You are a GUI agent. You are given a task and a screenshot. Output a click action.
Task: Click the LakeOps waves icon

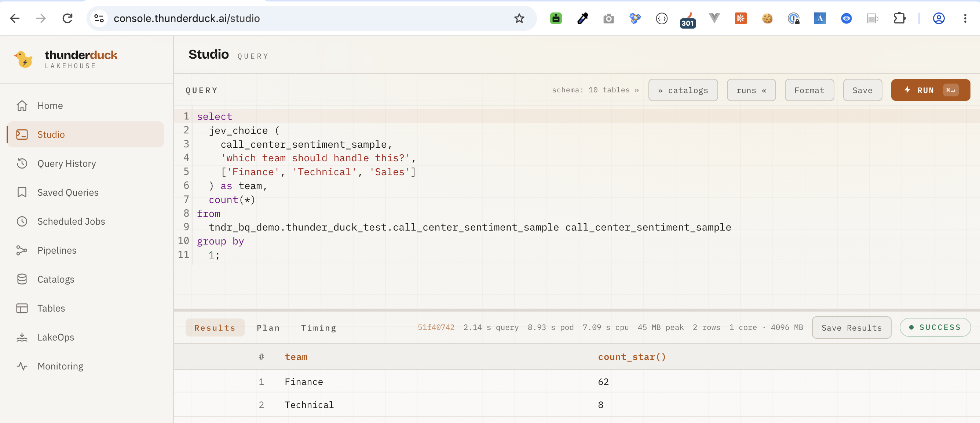tap(22, 337)
